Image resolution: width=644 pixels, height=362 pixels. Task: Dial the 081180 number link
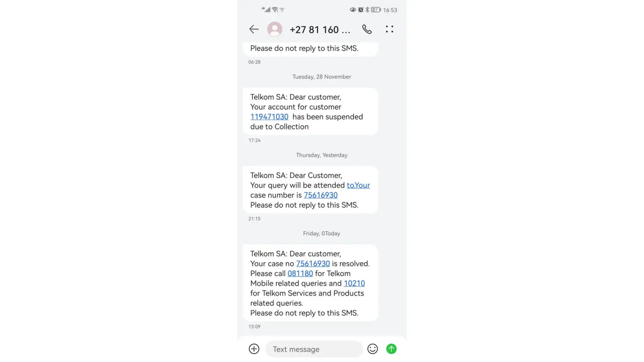tap(300, 274)
